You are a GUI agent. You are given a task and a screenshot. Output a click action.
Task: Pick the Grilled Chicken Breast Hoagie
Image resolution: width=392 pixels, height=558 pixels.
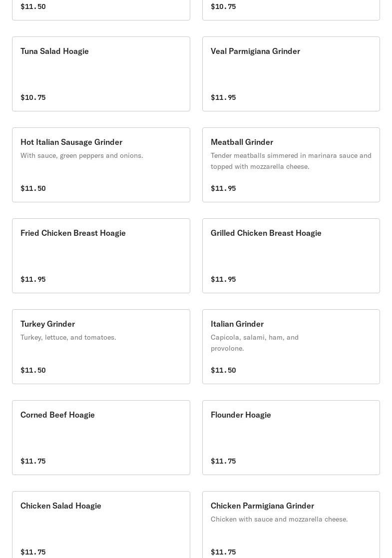point(291,256)
